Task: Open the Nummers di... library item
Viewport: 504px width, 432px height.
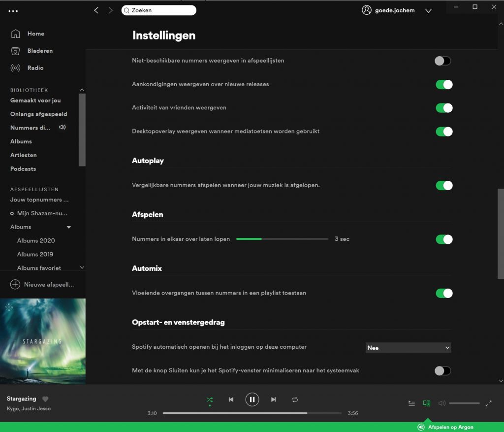Action: [30, 128]
